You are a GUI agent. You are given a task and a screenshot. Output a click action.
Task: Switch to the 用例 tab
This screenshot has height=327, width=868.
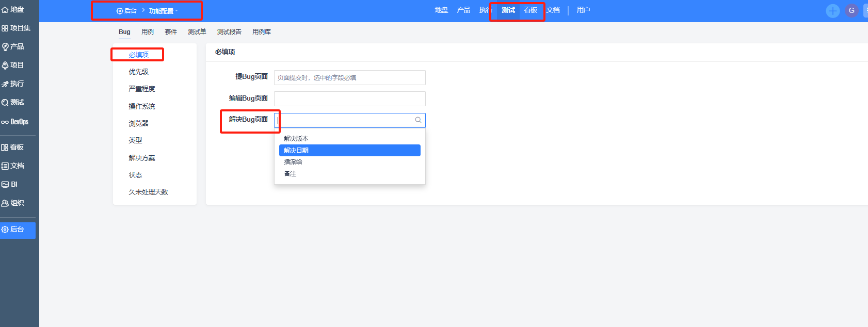coord(148,32)
